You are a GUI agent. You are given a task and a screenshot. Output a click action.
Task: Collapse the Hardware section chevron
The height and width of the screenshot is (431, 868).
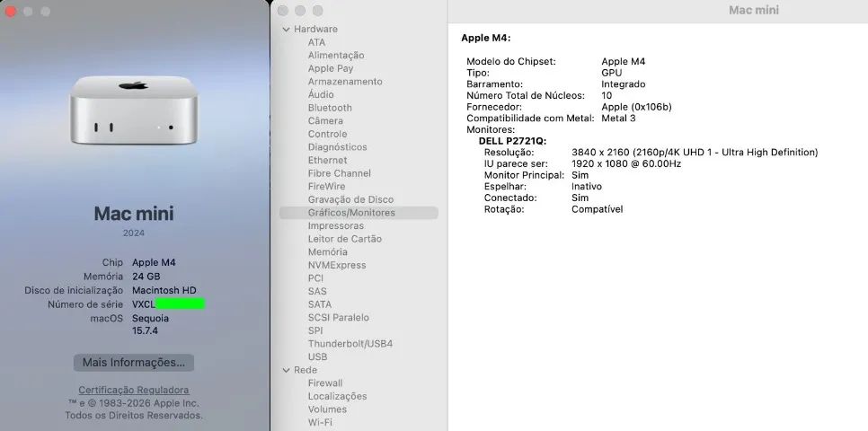[x=287, y=30]
